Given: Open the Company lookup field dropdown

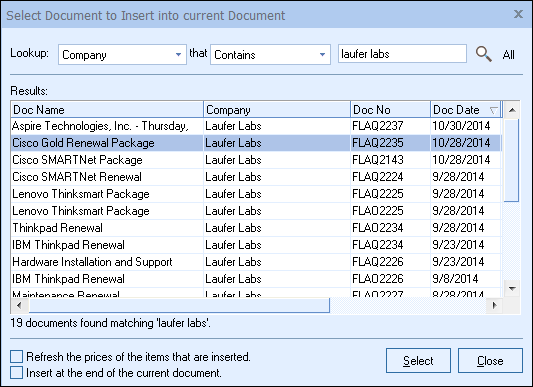Looking at the screenshot, I should pyautogui.click(x=178, y=54).
